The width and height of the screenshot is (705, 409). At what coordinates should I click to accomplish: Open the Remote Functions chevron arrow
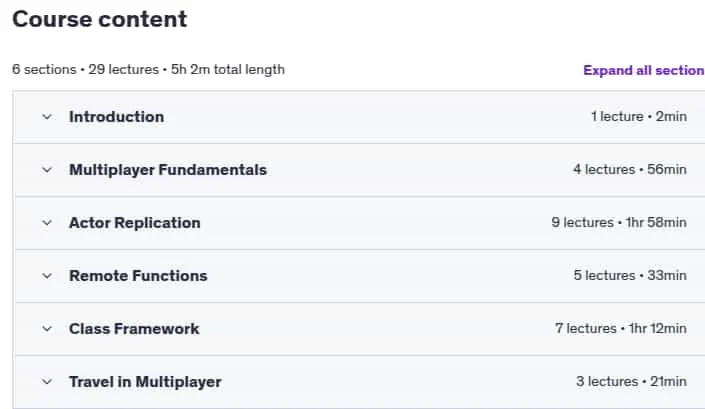pyautogui.click(x=47, y=276)
